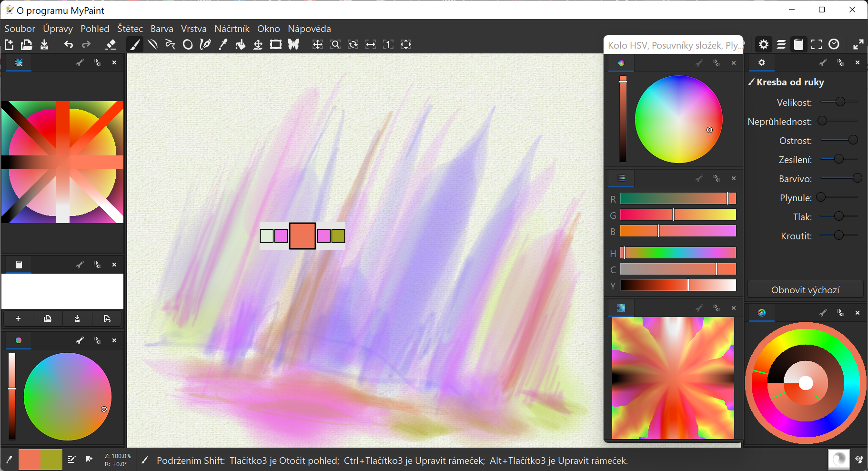Open the Barva menu
Screen dimensions: 868x471
[162, 29]
